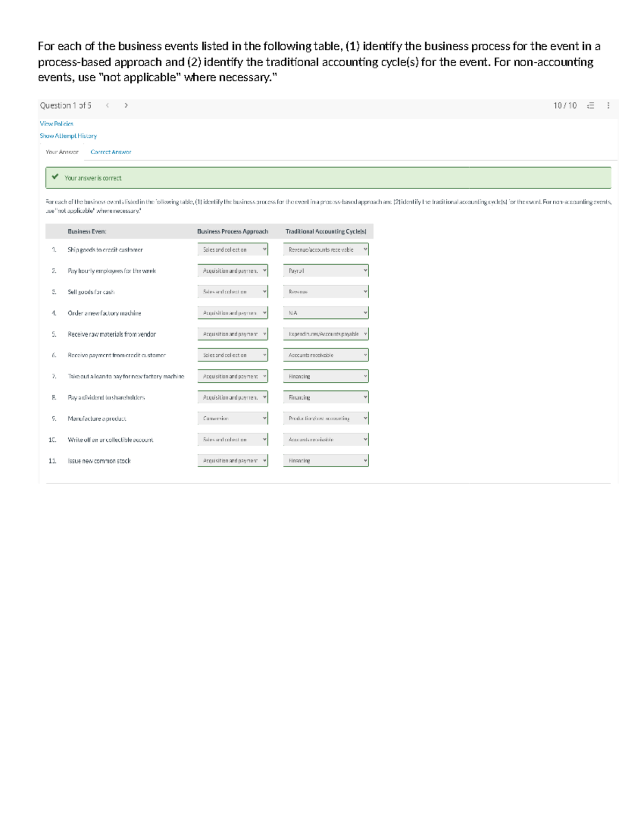Click the "Question 1 of 5" label
644x834 pixels.
pyautogui.click(x=65, y=105)
